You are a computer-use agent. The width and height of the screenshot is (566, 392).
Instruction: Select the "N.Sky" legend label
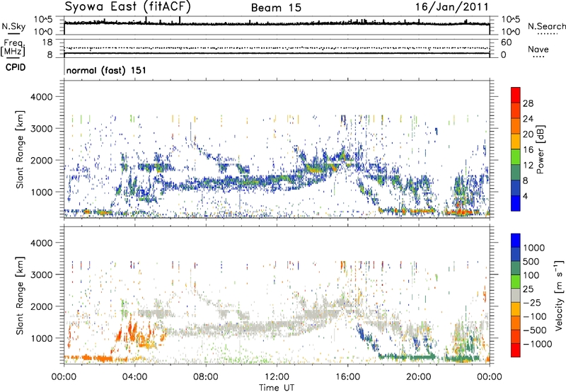[x=13, y=26]
